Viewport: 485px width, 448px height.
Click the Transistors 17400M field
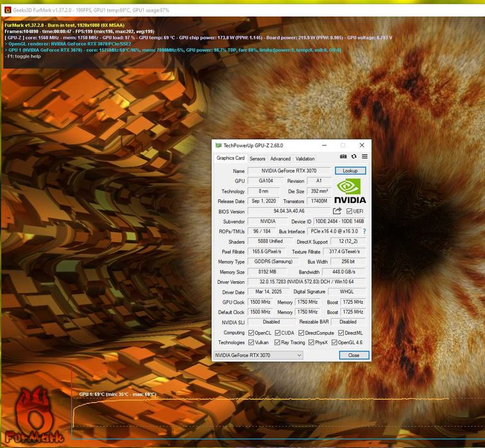coord(319,201)
